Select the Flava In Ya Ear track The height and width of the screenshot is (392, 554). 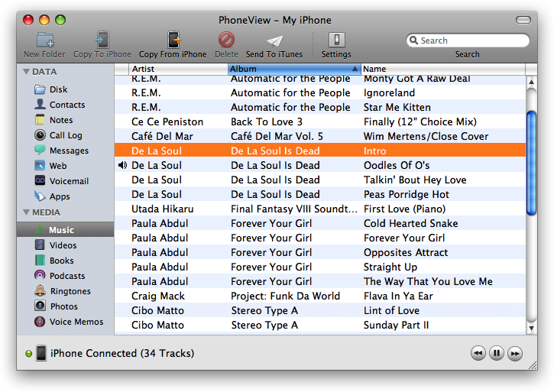320,296
